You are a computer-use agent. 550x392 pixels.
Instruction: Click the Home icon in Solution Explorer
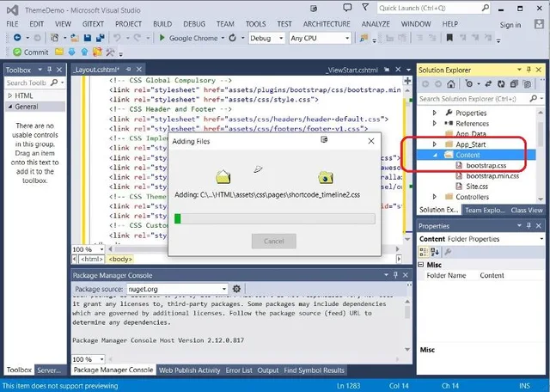click(451, 84)
